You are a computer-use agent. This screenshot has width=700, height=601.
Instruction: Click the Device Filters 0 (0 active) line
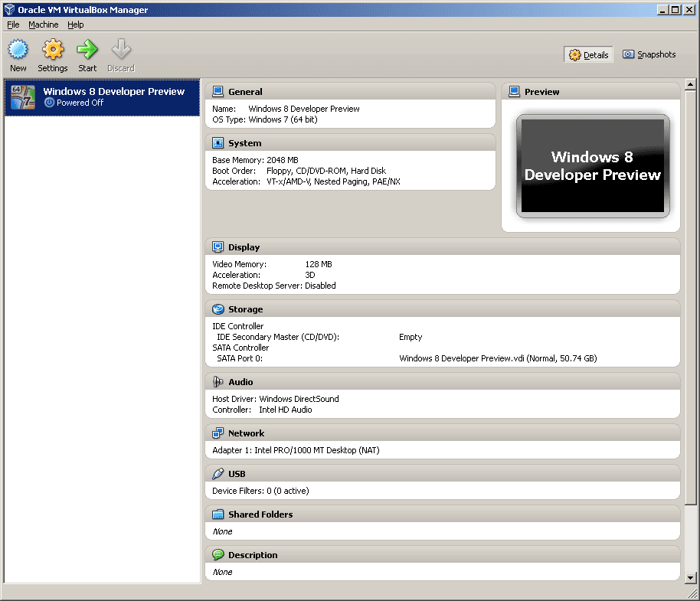point(260,491)
